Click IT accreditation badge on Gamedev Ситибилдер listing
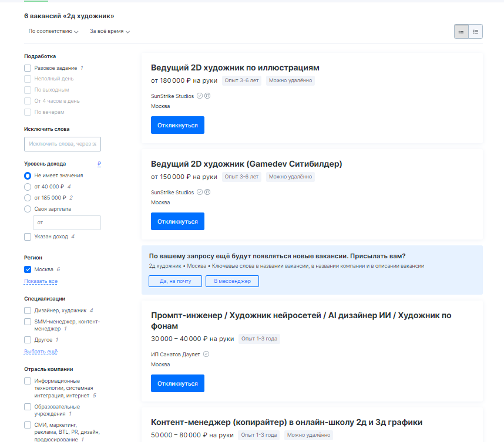 [x=207, y=192]
